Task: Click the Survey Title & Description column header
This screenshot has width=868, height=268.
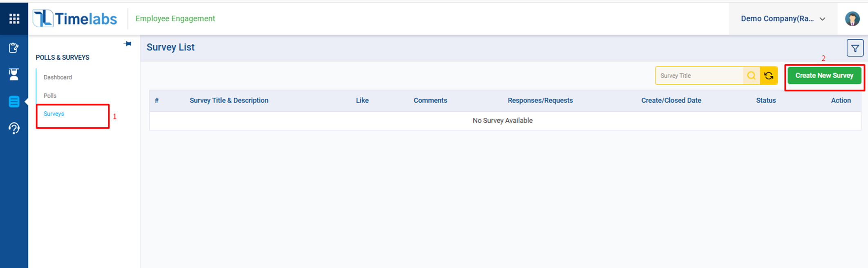Action: click(229, 101)
